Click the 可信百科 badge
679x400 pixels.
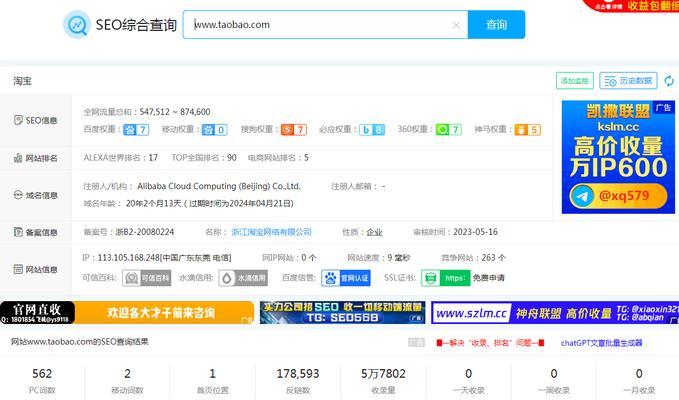coord(147,278)
